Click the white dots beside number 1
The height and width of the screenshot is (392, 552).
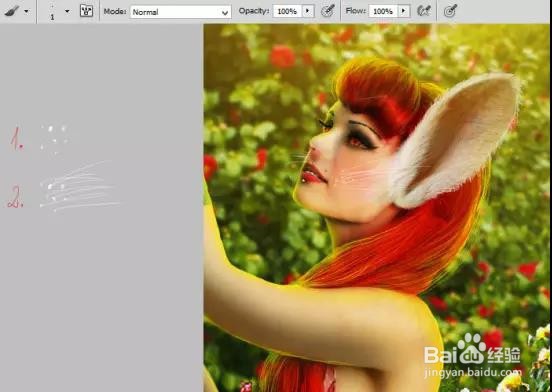tap(54, 139)
